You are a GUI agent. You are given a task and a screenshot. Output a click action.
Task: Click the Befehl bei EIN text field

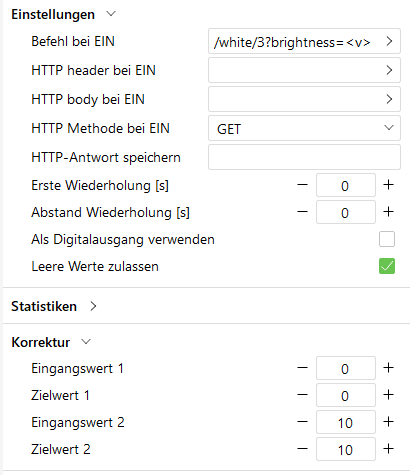click(x=295, y=41)
